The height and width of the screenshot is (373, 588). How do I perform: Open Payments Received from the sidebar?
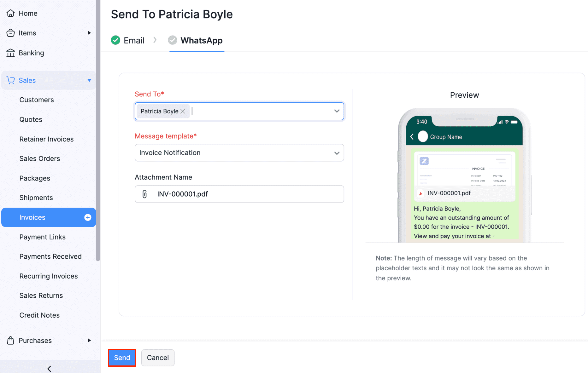[x=50, y=256]
